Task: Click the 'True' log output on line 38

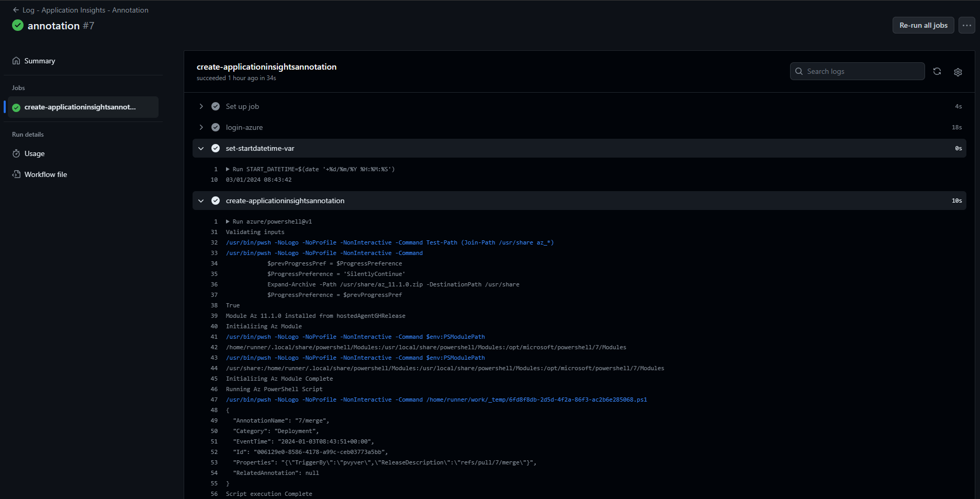Action: 233,305
